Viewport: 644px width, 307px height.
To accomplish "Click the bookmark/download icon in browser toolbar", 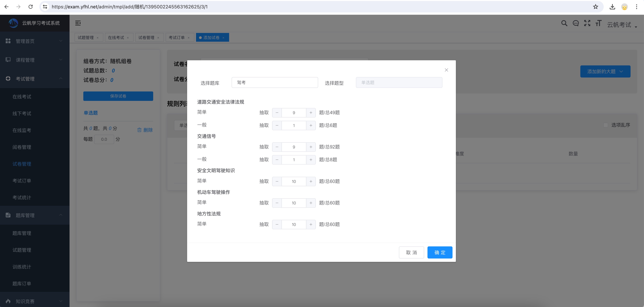I will [612, 7].
